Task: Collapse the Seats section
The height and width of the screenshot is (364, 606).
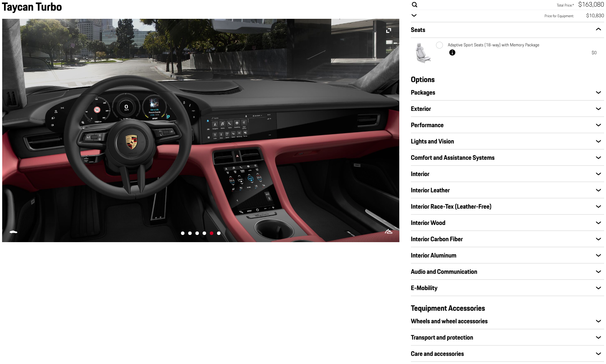Action: 598,29
